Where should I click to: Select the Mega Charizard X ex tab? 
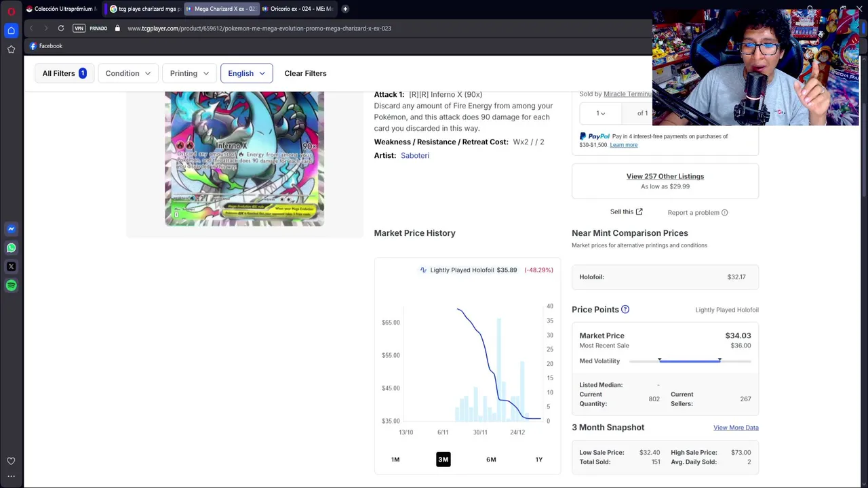coord(220,9)
